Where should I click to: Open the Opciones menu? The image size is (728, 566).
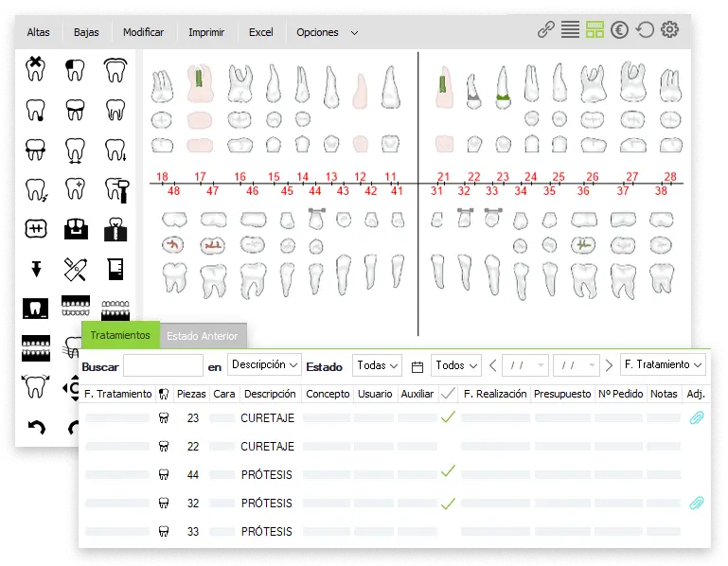pyautogui.click(x=327, y=32)
